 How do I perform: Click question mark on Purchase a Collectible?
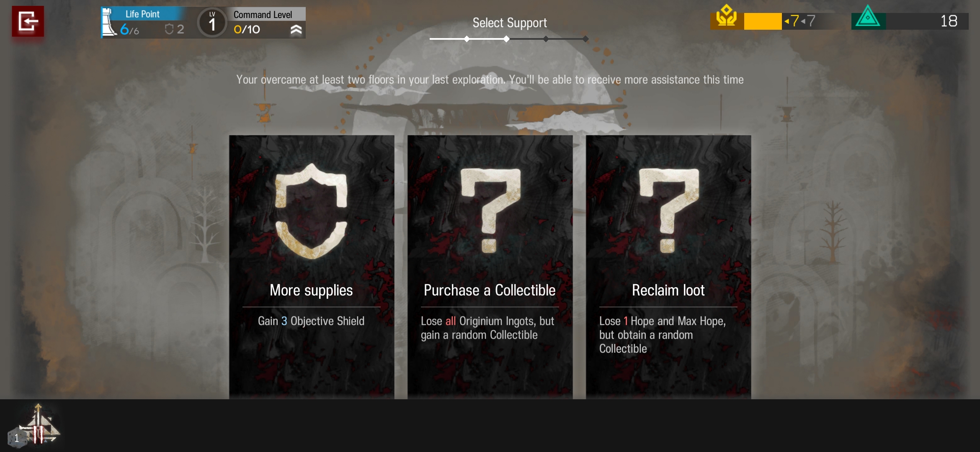(490, 210)
